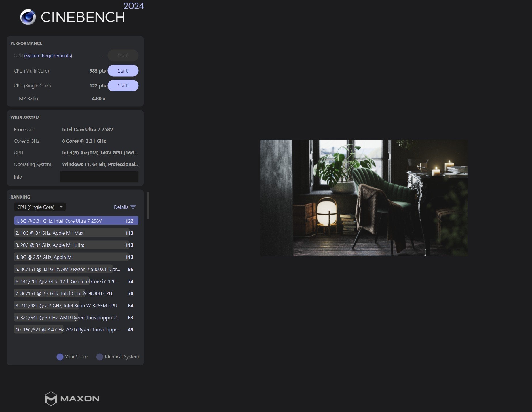Click the RANKING section heading
This screenshot has width=532, height=412.
[x=20, y=197]
